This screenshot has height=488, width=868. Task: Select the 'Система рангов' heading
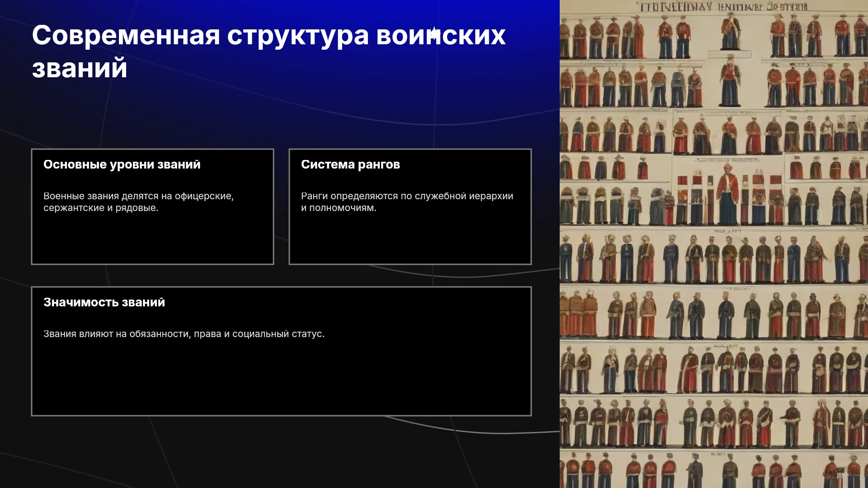(350, 164)
